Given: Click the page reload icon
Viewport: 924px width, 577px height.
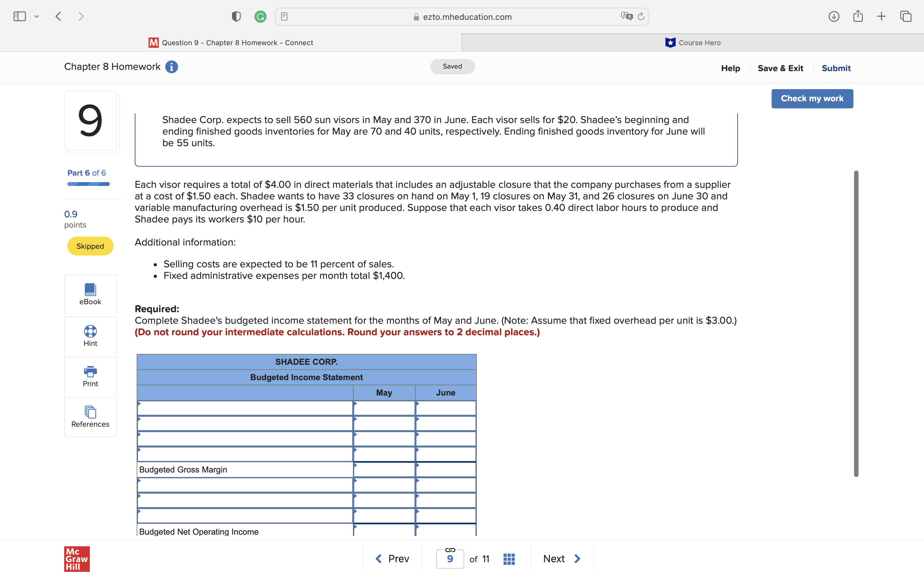Looking at the screenshot, I should [641, 16].
